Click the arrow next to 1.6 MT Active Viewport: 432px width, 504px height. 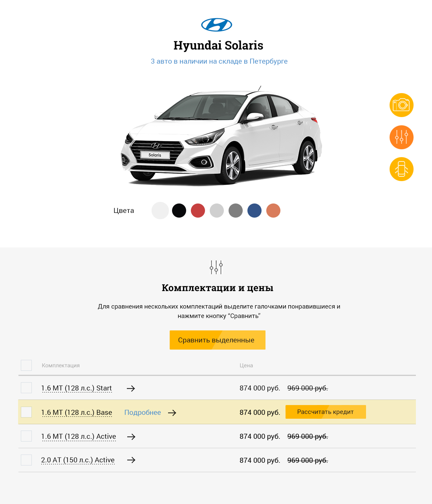131,436
